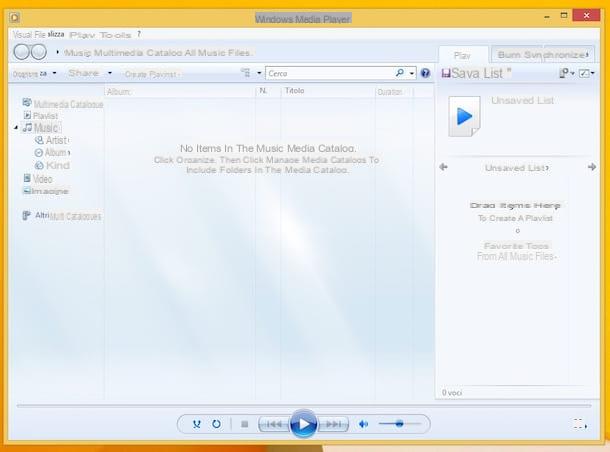
Task: Switch to the Play tab
Action: point(462,56)
